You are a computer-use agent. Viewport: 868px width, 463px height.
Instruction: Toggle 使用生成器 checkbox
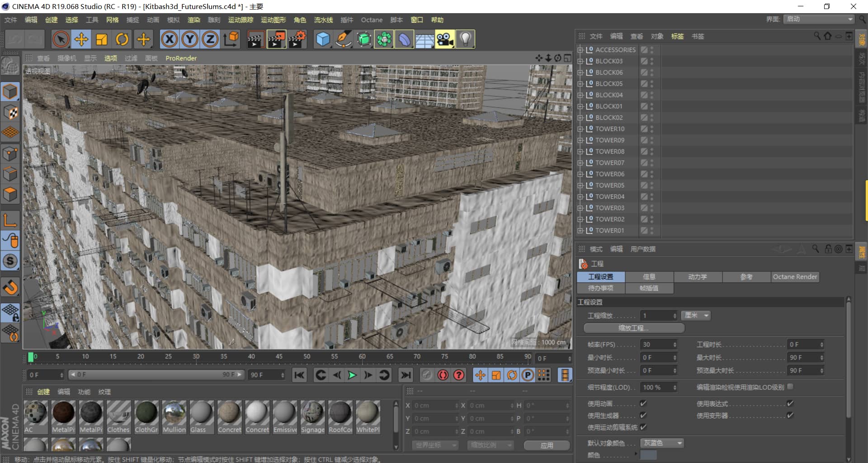click(643, 415)
